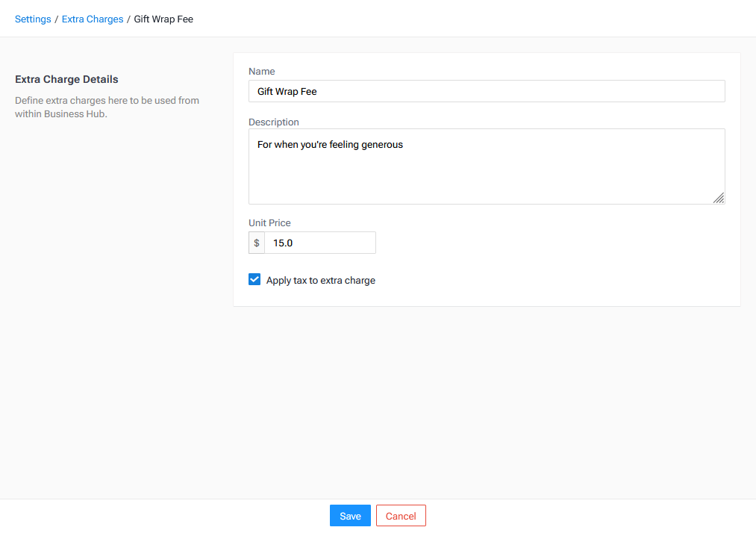Click the Unit Price label
The width and height of the screenshot is (756, 536).
[269, 223]
